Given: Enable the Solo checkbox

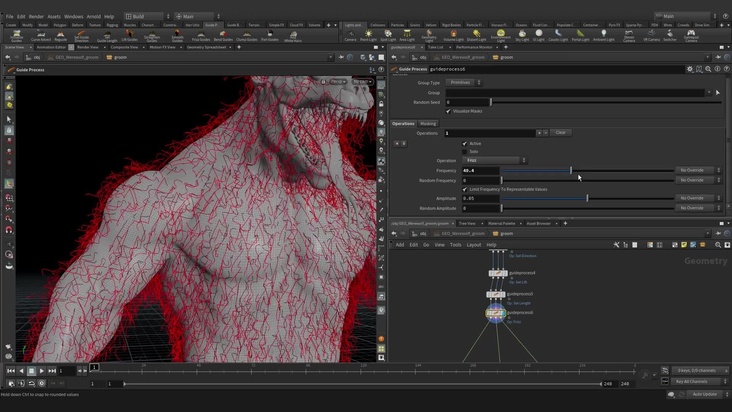Looking at the screenshot, I should (x=465, y=151).
